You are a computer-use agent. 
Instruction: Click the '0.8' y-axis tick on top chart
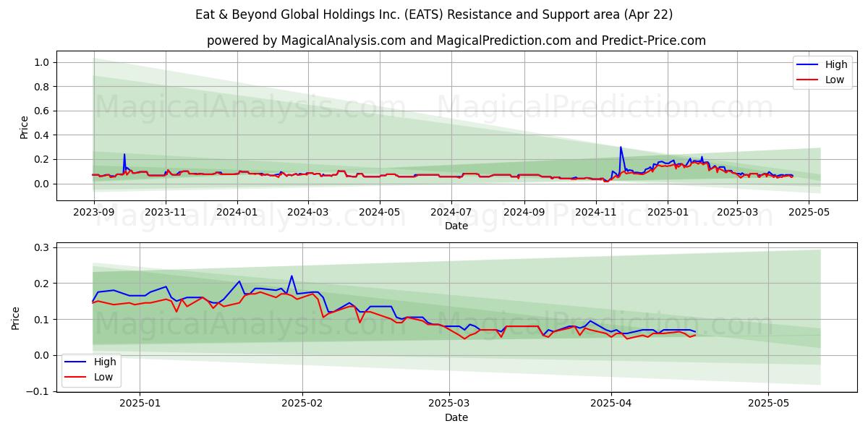42,87
